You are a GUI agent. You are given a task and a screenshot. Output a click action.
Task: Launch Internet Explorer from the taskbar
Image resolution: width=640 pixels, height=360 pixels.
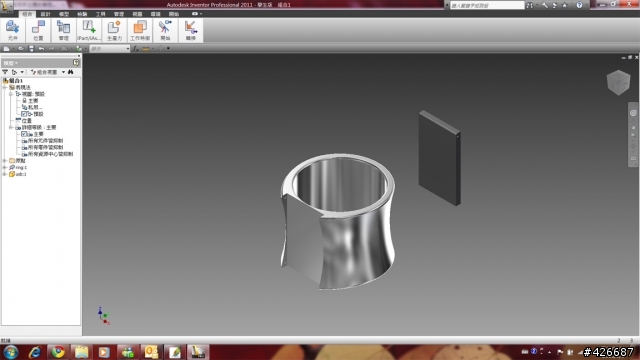35,352
